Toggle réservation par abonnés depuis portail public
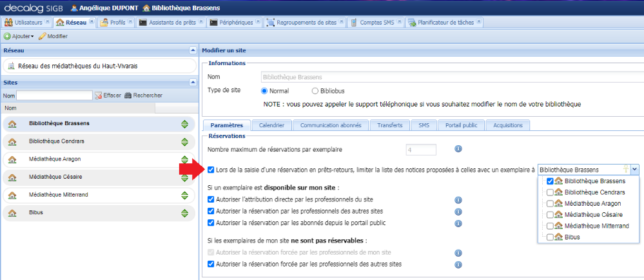The width and height of the screenshot is (644, 280). (211, 223)
